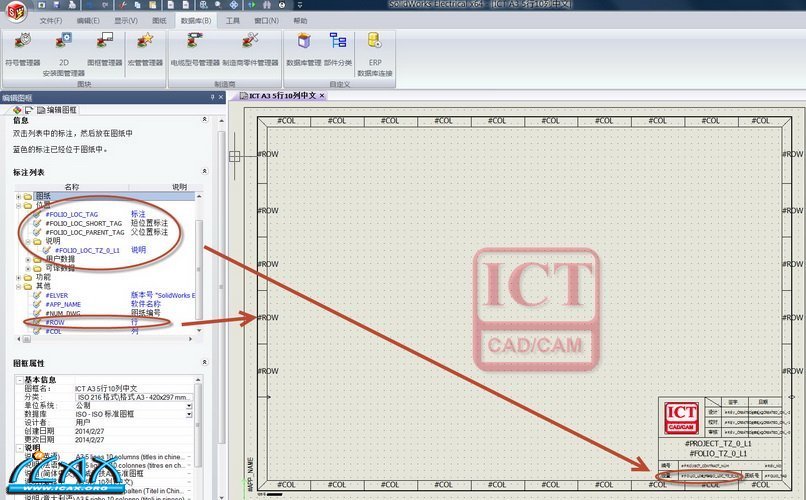Collapse the 标注列表 section

(x=205, y=171)
